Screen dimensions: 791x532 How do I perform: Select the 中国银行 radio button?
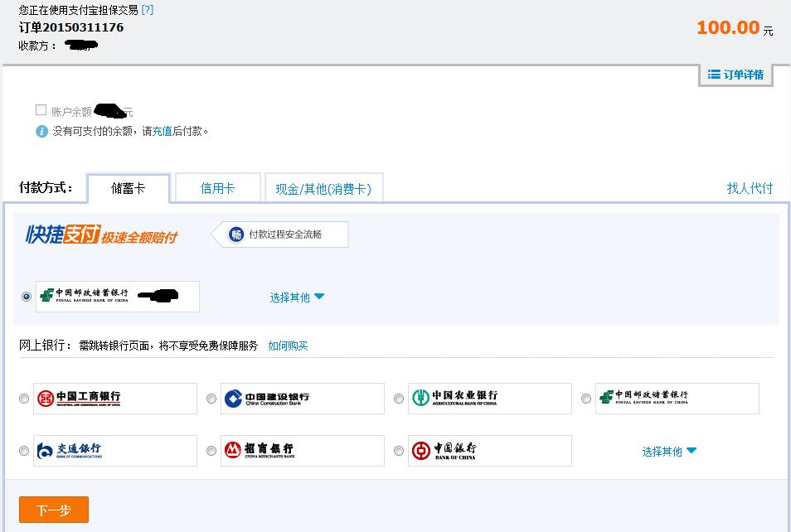(399, 451)
